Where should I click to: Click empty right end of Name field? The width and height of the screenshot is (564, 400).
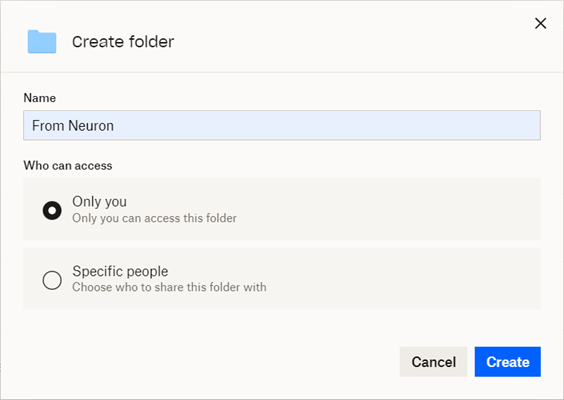tap(468, 125)
